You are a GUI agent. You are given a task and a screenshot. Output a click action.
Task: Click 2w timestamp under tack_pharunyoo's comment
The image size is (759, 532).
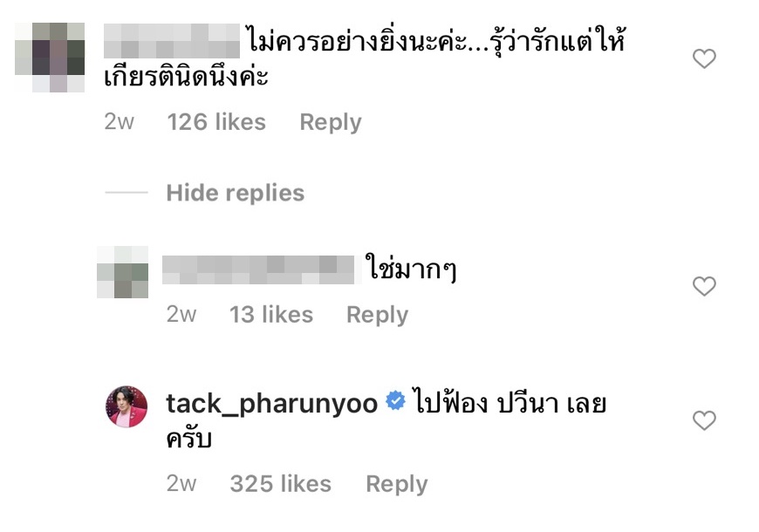pos(181,483)
